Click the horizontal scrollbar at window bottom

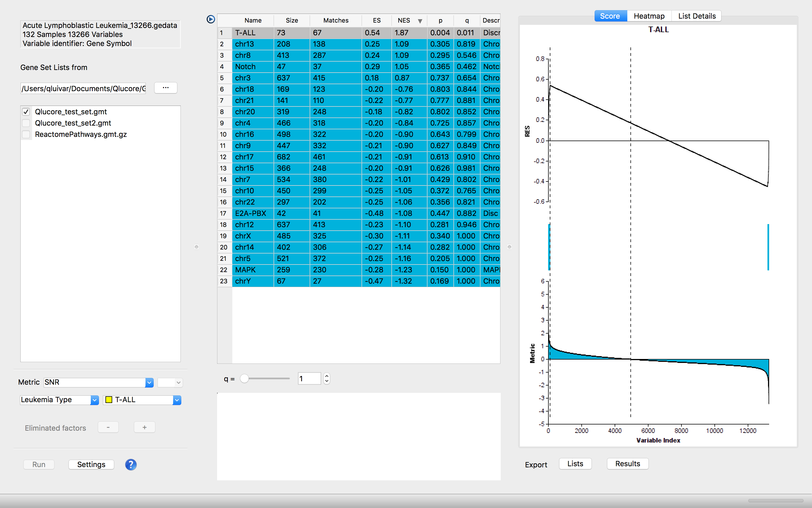(x=776, y=501)
